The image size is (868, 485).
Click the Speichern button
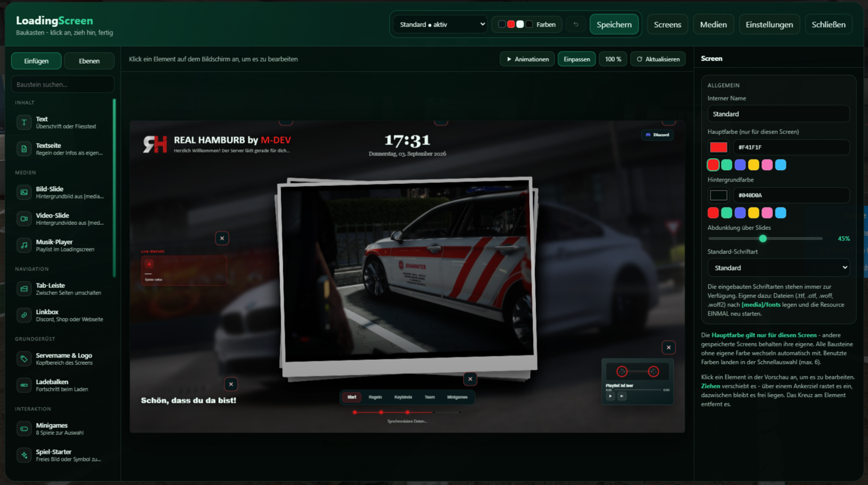(614, 24)
